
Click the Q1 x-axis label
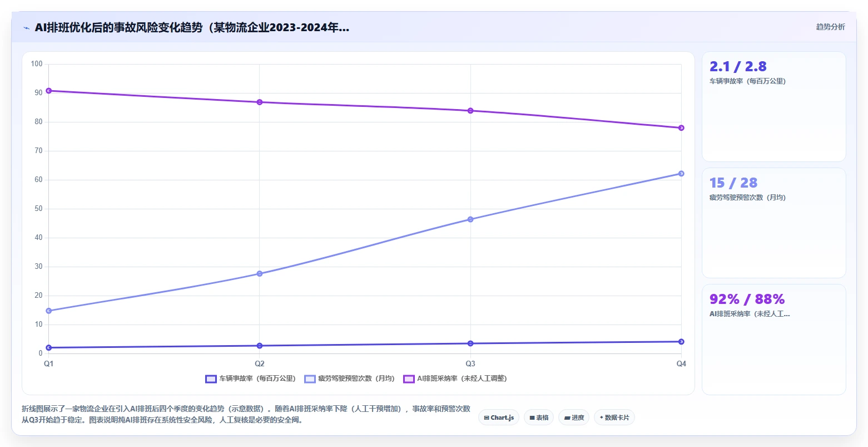tap(49, 364)
